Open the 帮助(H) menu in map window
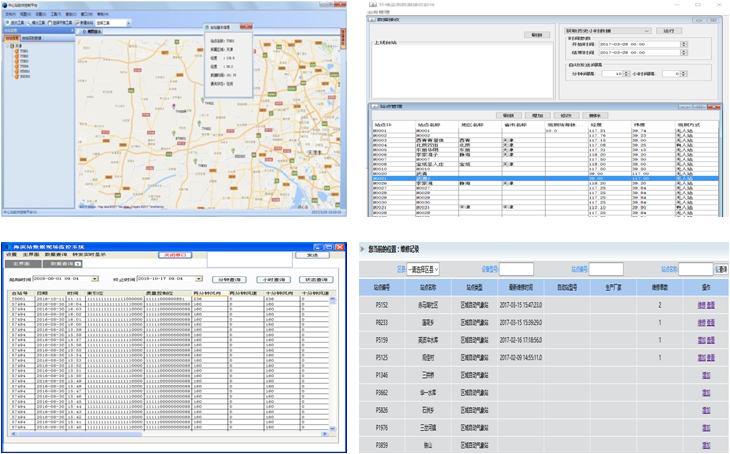The image size is (730, 454). [x=102, y=14]
